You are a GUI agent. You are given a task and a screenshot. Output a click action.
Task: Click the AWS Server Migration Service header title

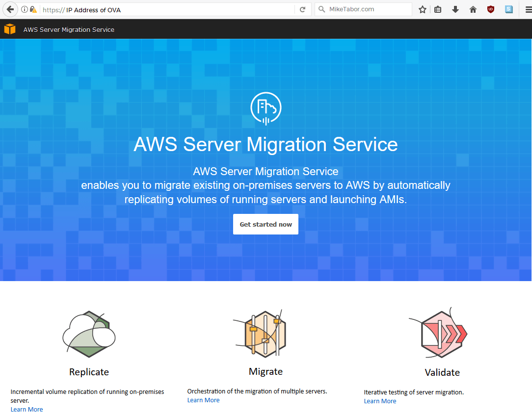pos(69,29)
